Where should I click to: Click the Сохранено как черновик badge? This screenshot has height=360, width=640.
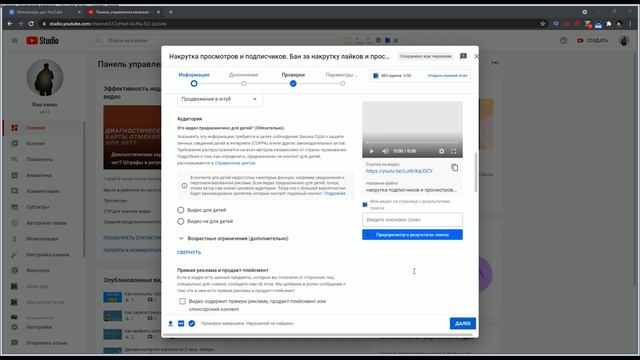(426, 56)
